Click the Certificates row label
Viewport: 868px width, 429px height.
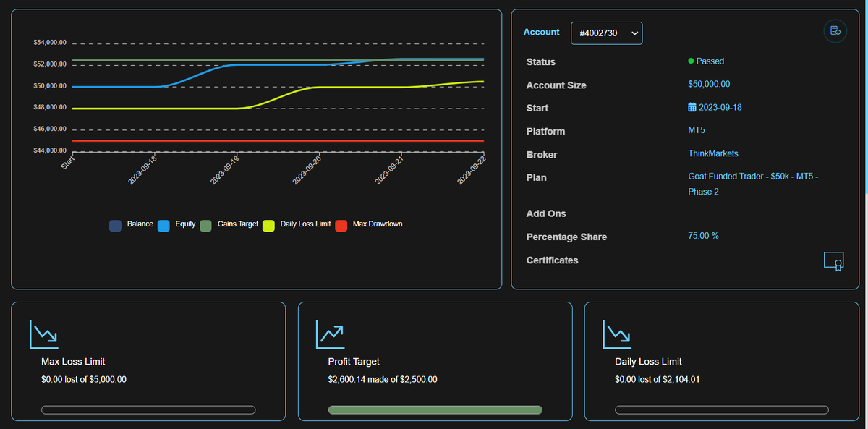pos(553,260)
